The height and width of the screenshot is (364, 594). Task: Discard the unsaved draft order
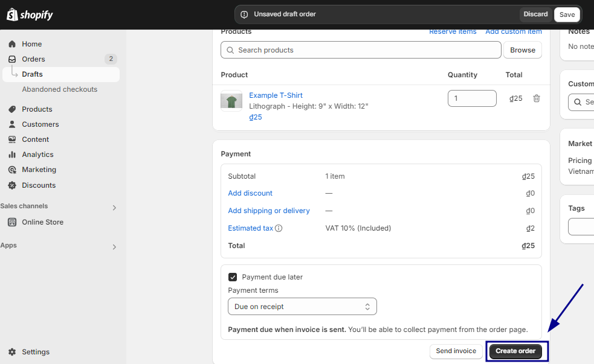[535, 14]
